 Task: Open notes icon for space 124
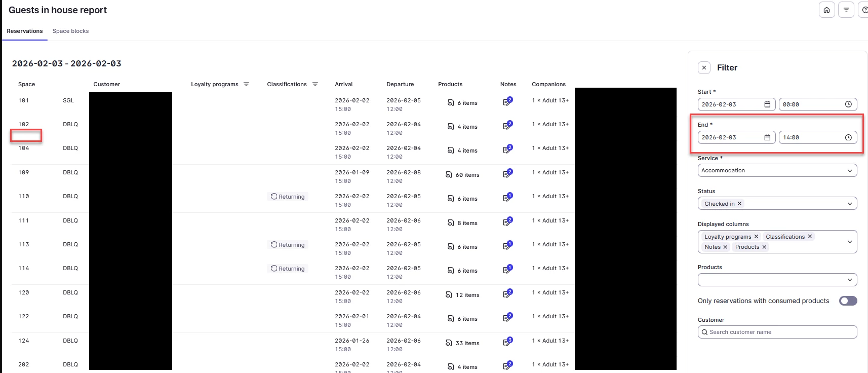(507, 342)
